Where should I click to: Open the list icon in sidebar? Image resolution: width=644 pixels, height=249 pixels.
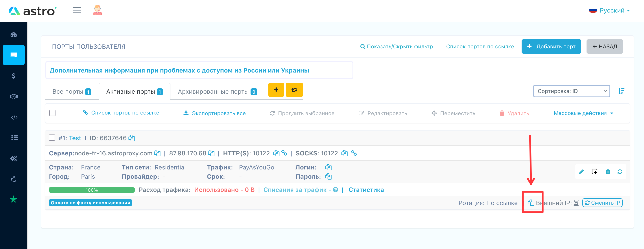[x=14, y=138]
